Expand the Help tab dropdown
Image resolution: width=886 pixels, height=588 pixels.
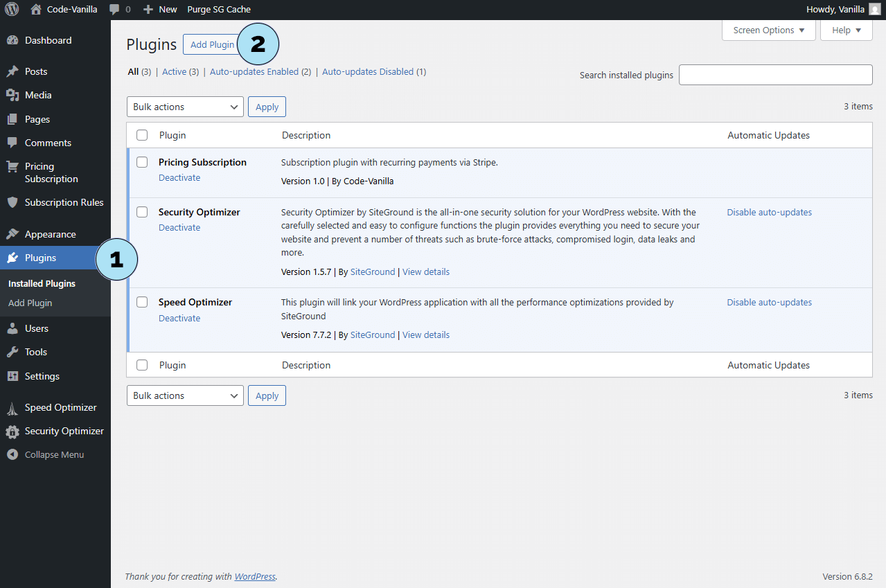(x=846, y=30)
